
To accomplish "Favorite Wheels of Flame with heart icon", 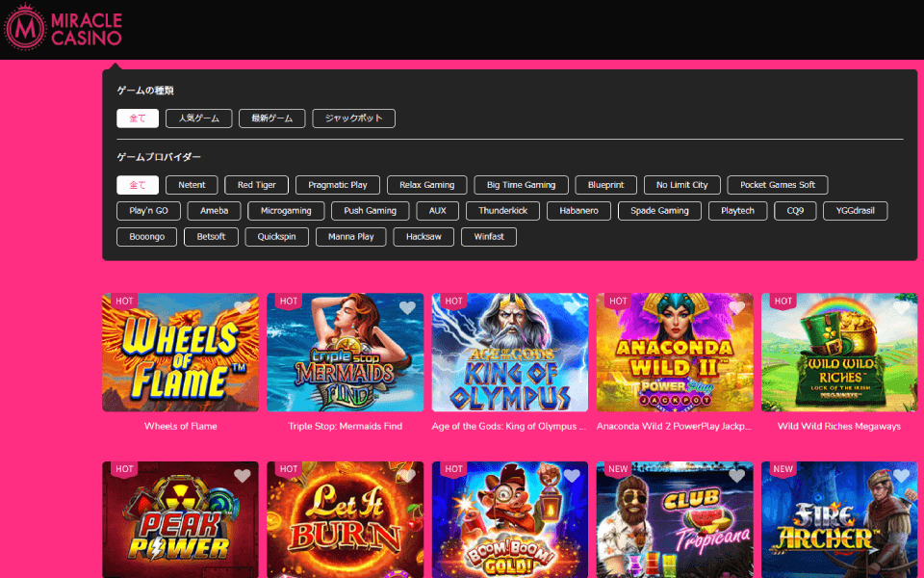I will click(x=243, y=307).
